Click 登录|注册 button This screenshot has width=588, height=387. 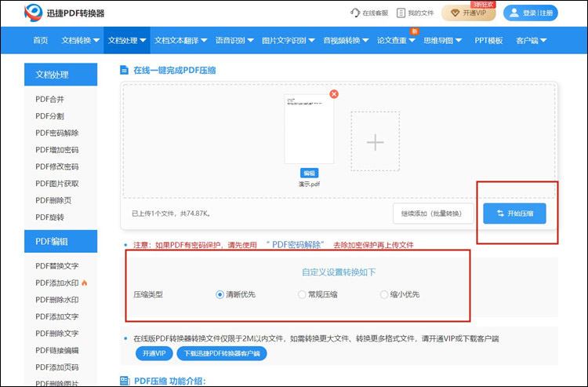pyautogui.click(x=531, y=13)
